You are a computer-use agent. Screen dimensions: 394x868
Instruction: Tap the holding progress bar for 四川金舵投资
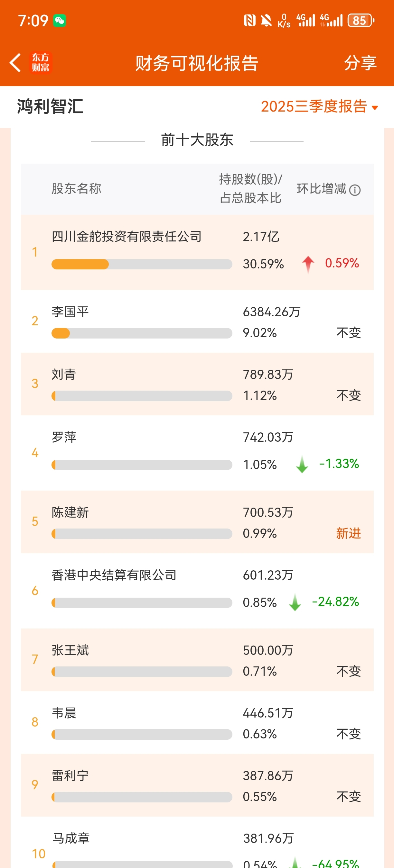(x=142, y=264)
